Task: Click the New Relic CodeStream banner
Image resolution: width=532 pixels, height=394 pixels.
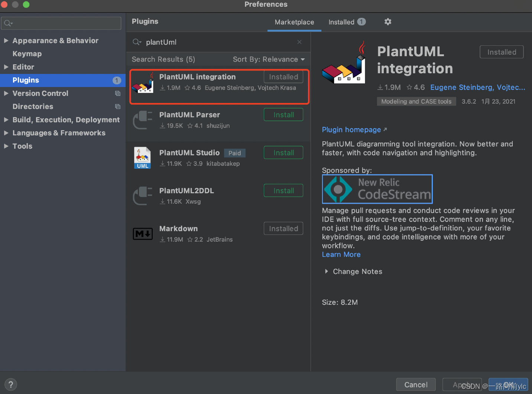Action: 377,189
